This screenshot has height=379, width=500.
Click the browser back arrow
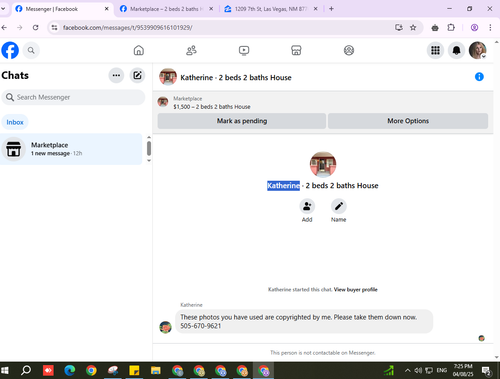coord(5,28)
